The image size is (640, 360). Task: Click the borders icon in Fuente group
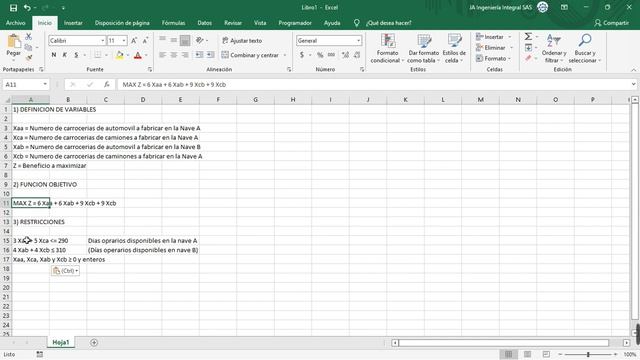click(98, 55)
